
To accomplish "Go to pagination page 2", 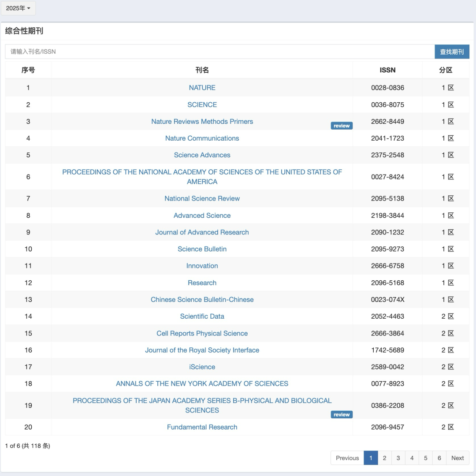I will pos(385,458).
